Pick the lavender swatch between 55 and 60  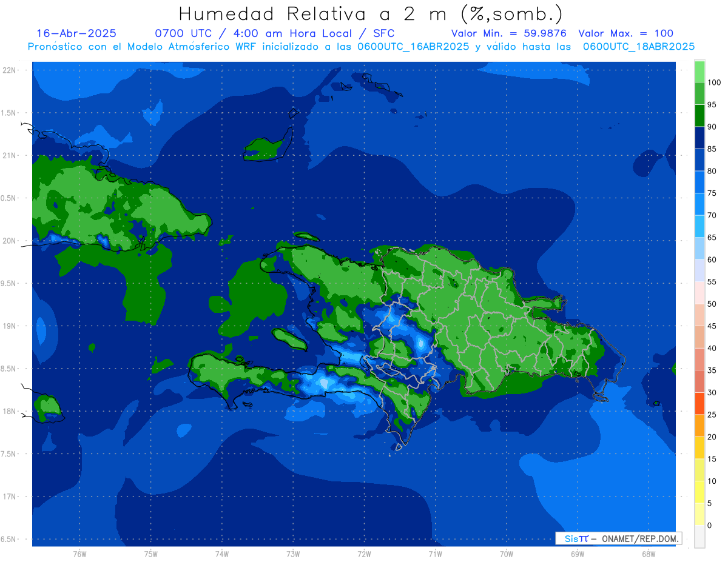[x=699, y=270]
